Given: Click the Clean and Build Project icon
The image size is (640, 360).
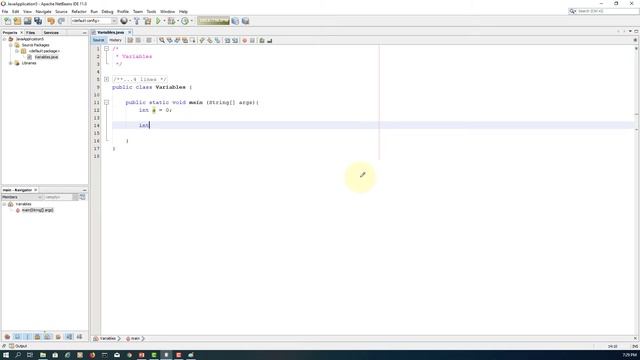Looking at the screenshot, I should [x=147, y=21].
